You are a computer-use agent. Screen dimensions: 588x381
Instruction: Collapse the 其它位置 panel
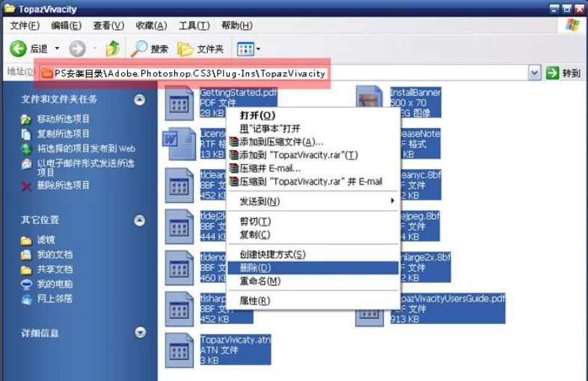click(x=139, y=220)
